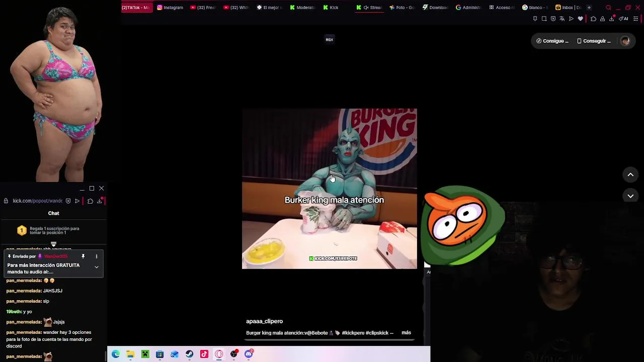The width and height of the screenshot is (644, 362).
Task: Collapse the leaderboard with the handle arrow
Action: tap(53, 245)
